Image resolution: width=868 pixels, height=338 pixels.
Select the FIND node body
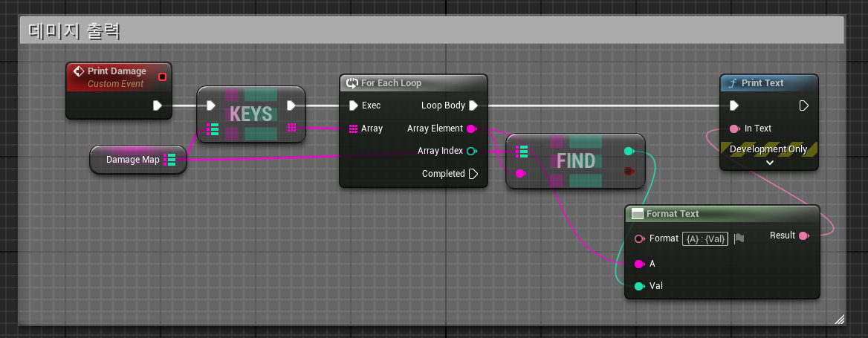pyautogui.click(x=576, y=161)
